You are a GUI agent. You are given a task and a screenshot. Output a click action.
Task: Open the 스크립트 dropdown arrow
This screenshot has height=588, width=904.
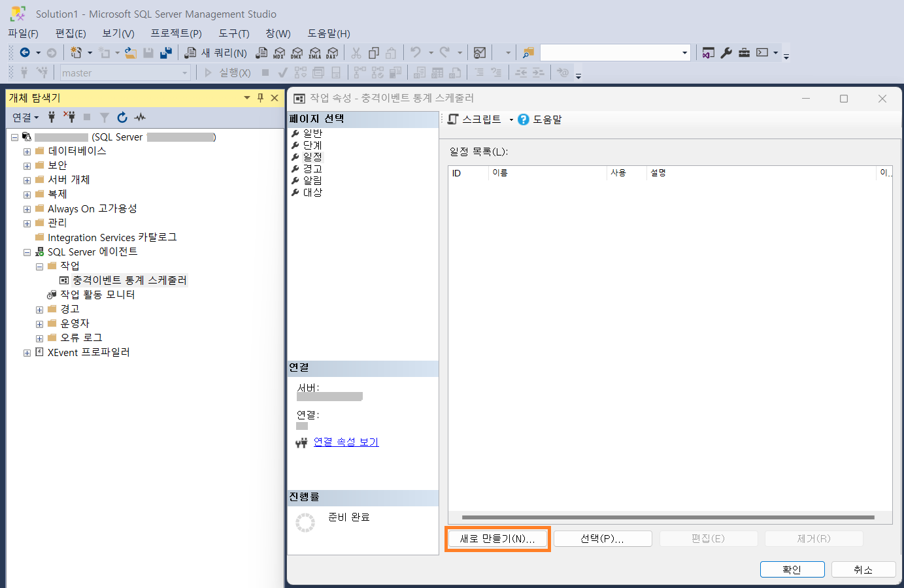click(x=511, y=120)
